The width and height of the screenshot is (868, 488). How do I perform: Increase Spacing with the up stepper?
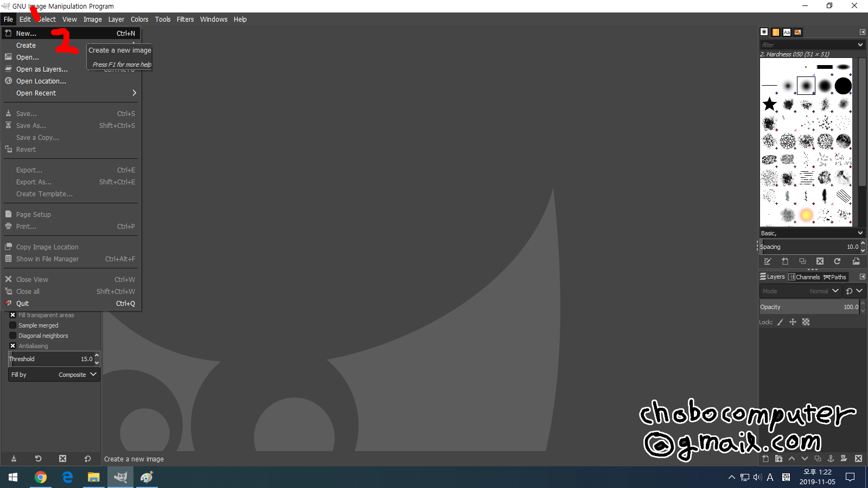pyautogui.click(x=863, y=243)
